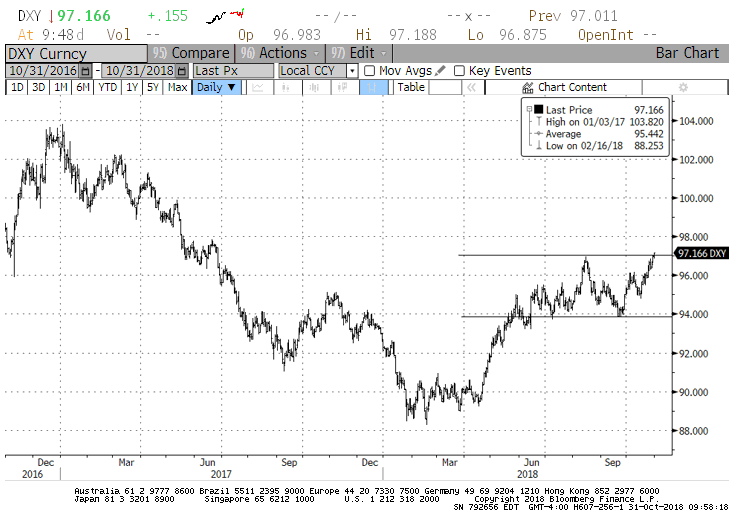Click the Chart Content icon
Viewport: 736px width, 530px height.
pos(528,87)
